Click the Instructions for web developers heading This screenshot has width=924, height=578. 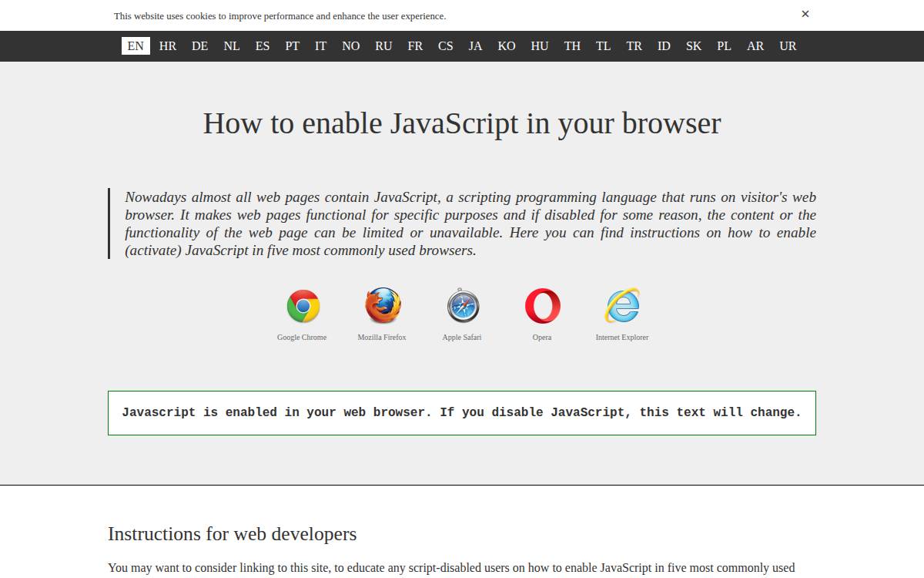[x=232, y=534]
